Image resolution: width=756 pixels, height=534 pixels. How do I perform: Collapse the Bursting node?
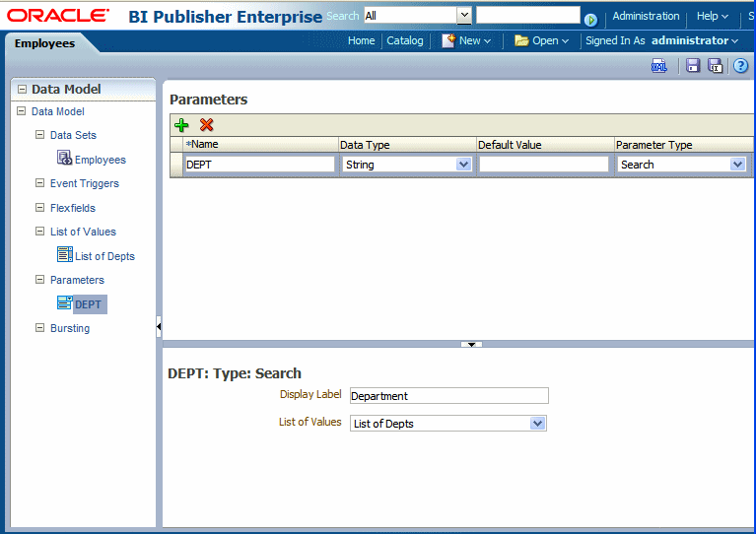pos(40,328)
